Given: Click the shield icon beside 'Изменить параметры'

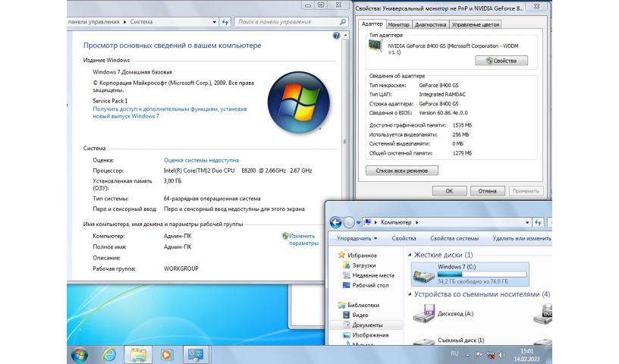Looking at the screenshot, I should click(285, 236).
